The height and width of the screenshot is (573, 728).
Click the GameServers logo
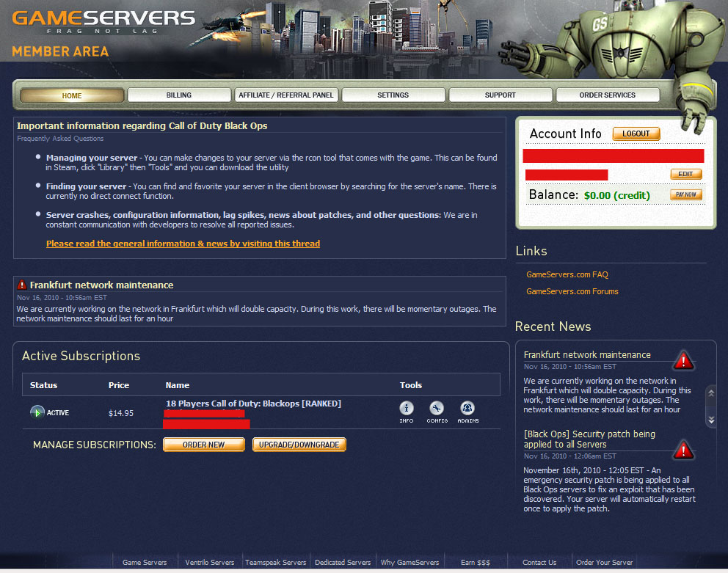coord(103,22)
